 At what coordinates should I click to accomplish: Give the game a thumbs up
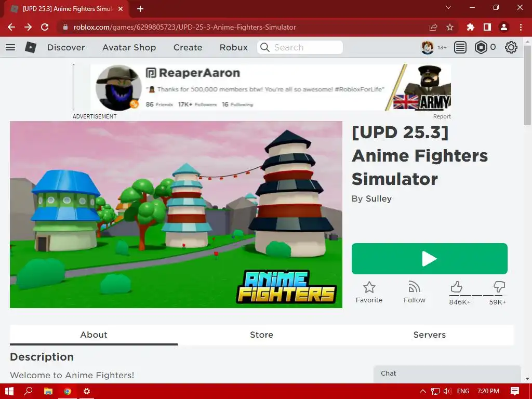(x=457, y=287)
